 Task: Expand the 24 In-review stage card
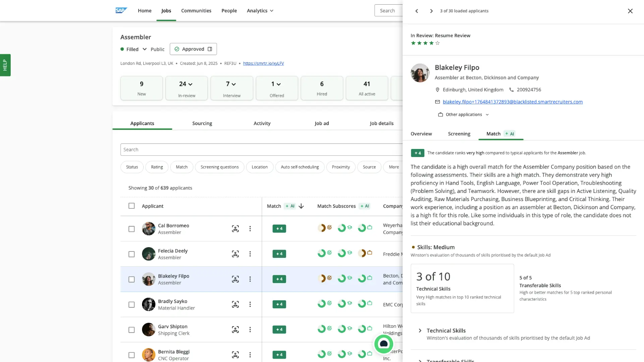pyautogui.click(x=186, y=88)
